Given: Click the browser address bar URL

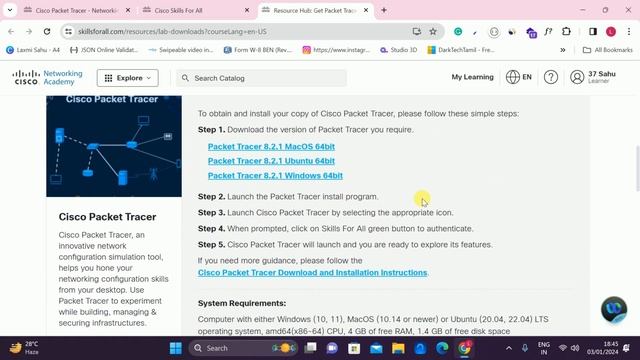Looking at the screenshot, I should coord(172,31).
